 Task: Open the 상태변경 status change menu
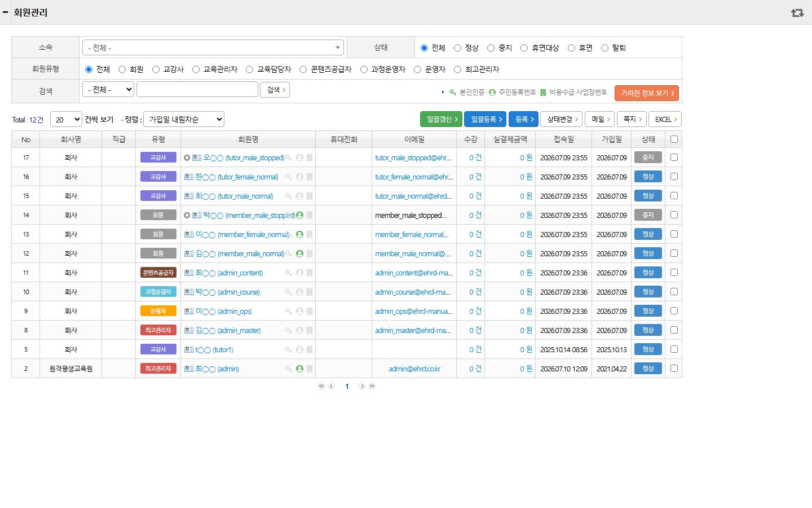[x=561, y=119]
